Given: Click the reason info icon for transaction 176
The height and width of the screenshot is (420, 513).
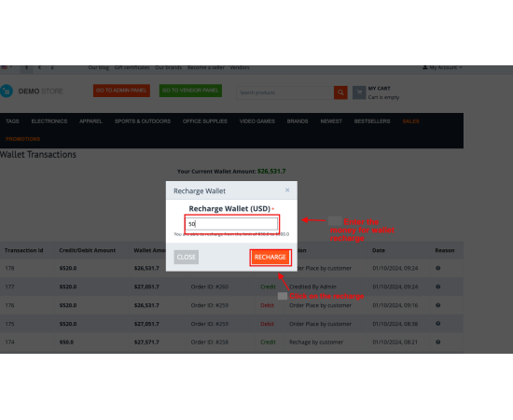Looking at the screenshot, I should (438, 305).
